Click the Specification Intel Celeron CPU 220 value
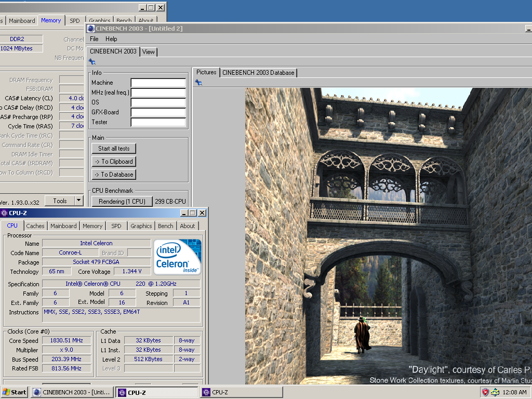 (x=121, y=284)
